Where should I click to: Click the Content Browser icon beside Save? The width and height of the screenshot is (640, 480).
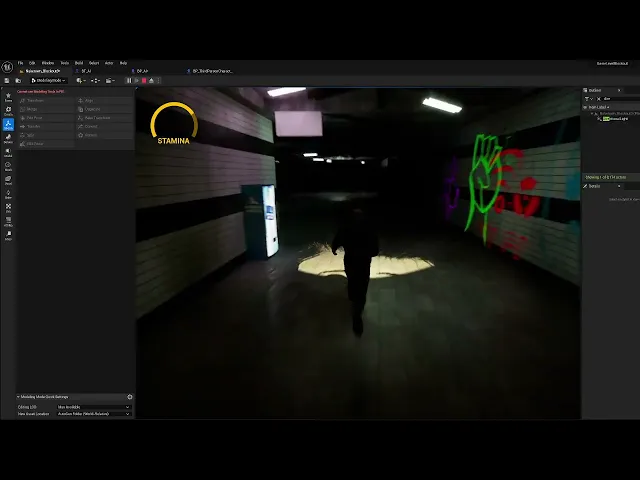point(18,81)
